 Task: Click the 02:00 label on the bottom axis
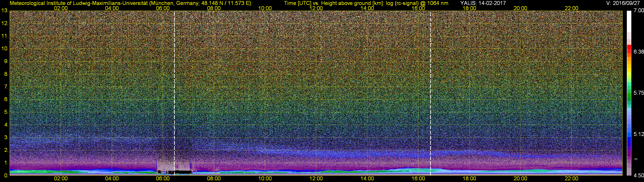(x=61, y=179)
